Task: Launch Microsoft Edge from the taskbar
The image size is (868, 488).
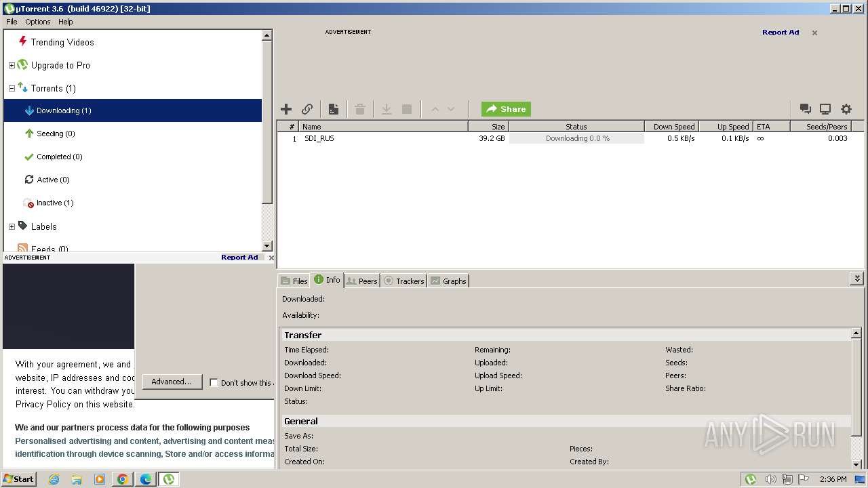Action: tap(146, 479)
